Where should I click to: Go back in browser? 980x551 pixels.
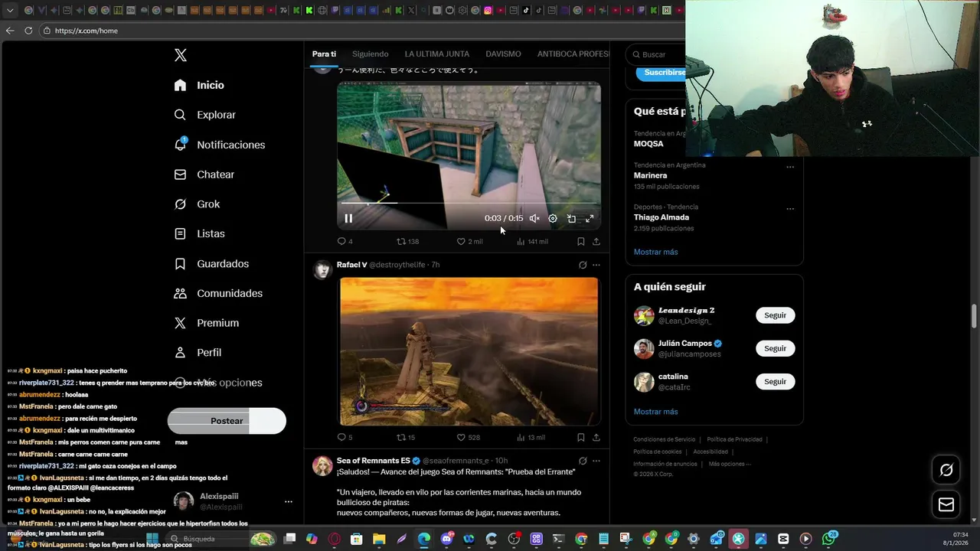(x=10, y=31)
